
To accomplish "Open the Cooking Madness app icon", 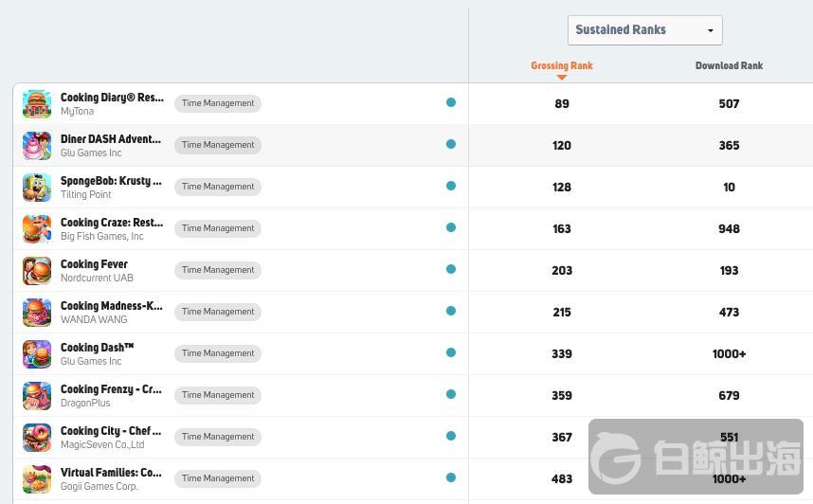I will coord(37,313).
